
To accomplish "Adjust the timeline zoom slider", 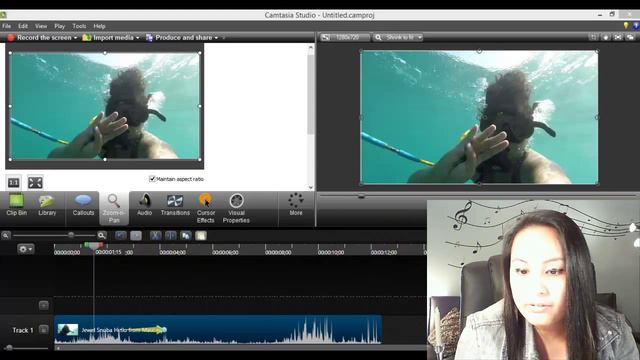I will (x=71, y=235).
